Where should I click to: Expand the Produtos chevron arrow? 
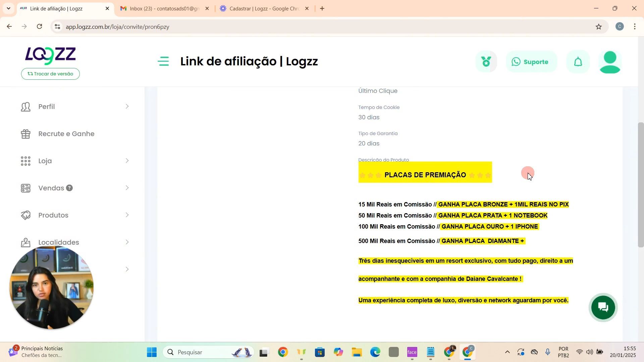[x=127, y=215]
